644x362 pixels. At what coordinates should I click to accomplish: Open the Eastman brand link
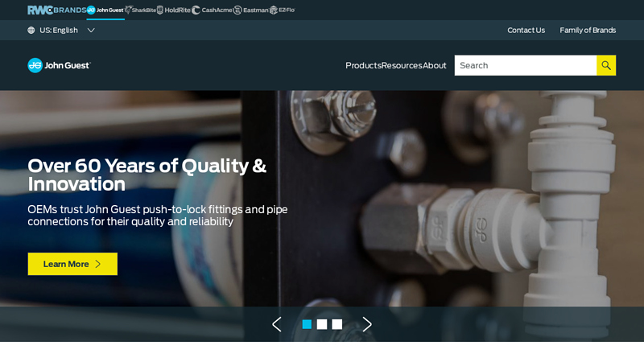[x=251, y=10]
